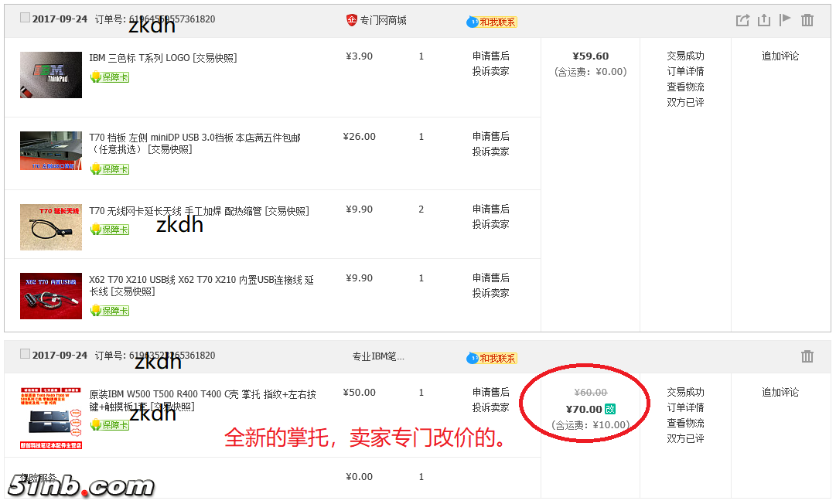
Task: Click the T70 挡板 product thumbnail
Action: [x=50, y=151]
